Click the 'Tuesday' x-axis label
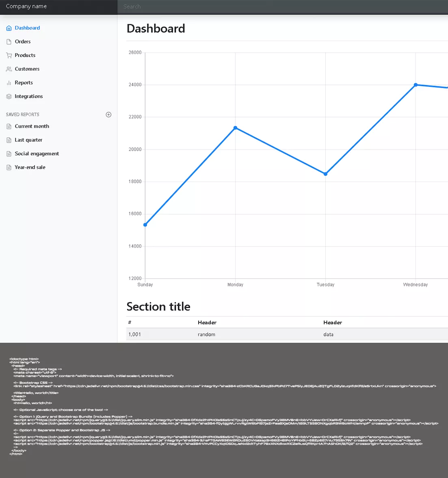This screenshot has width=448, height=478. point(325,285)
